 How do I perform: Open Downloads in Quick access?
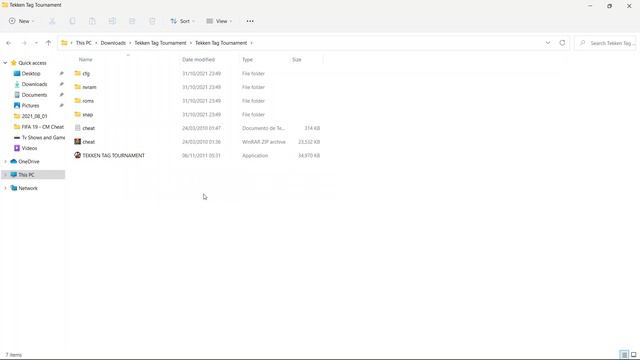34,84
